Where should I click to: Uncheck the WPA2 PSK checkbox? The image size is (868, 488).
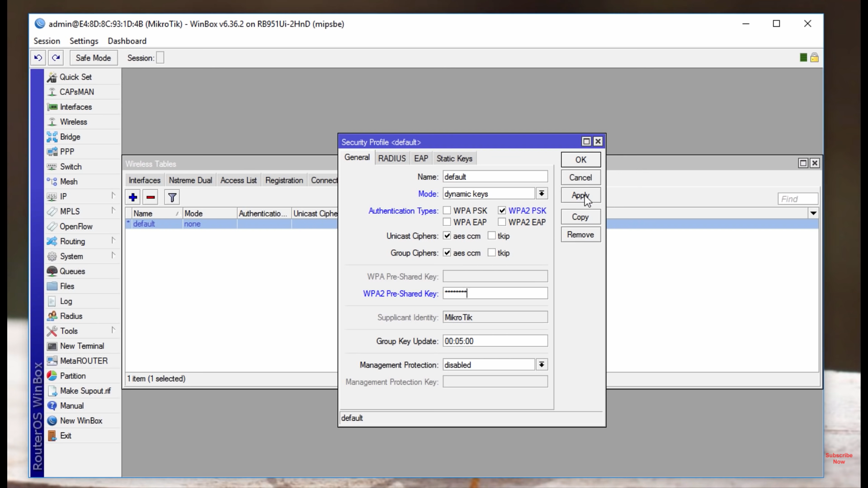(502, 211)
